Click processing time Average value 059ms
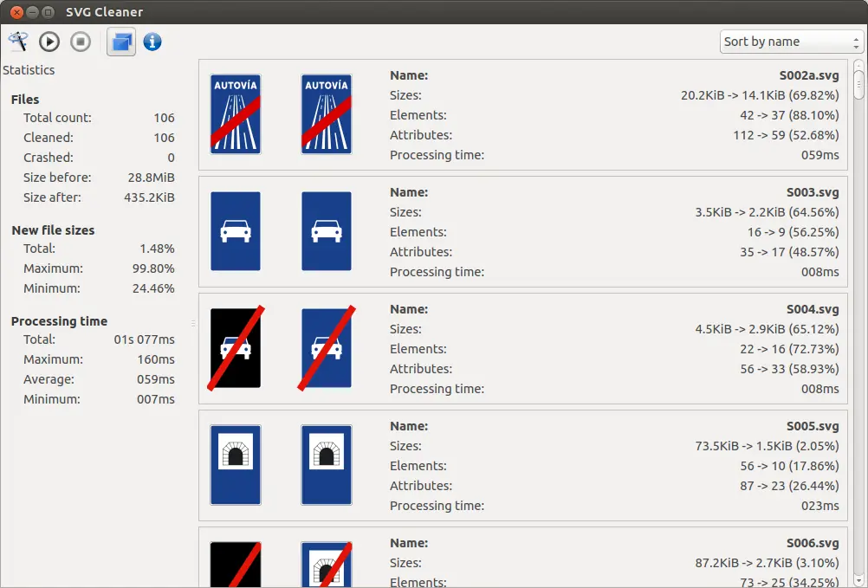 (156, 379)
